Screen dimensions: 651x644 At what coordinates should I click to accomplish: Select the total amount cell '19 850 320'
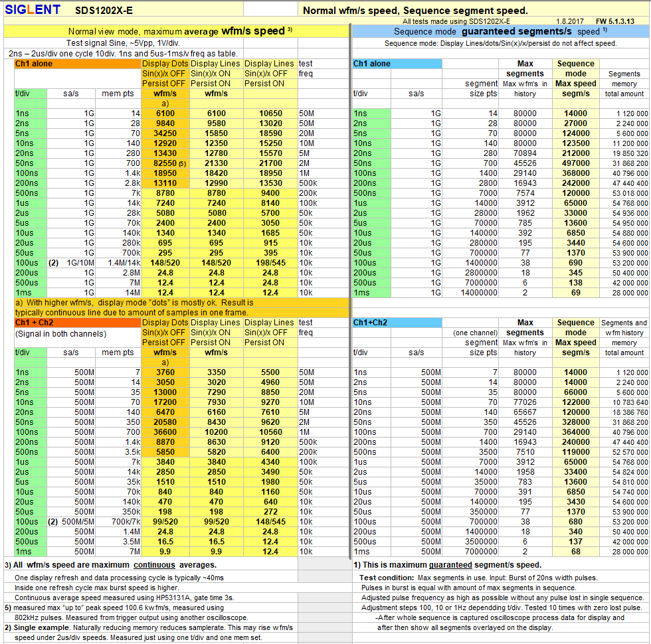[x=630, y=153]
